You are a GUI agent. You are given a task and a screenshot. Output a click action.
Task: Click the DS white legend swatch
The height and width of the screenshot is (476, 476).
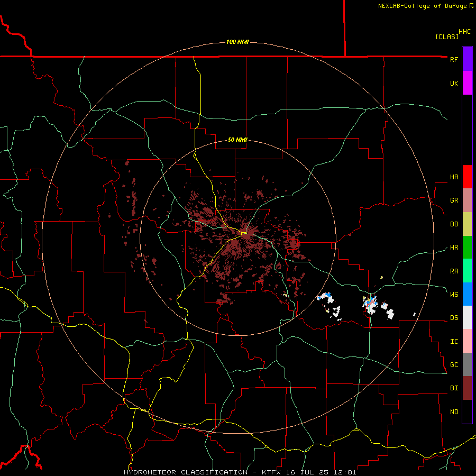coord(467,317)
